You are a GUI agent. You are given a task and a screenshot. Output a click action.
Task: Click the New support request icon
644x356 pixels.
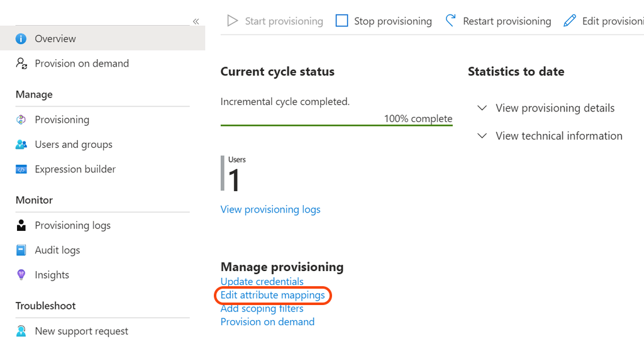click(x=21, y=331)
